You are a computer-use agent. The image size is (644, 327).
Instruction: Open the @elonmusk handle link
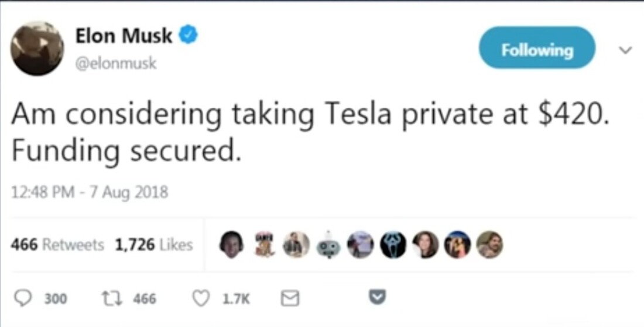[115, 63]
